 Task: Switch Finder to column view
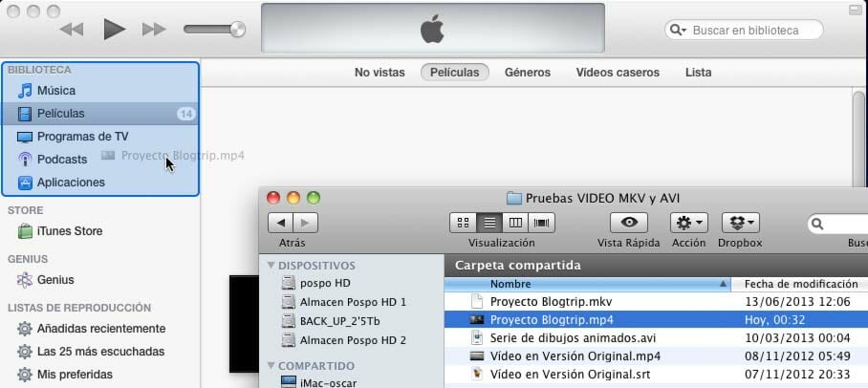coord(515,223)
